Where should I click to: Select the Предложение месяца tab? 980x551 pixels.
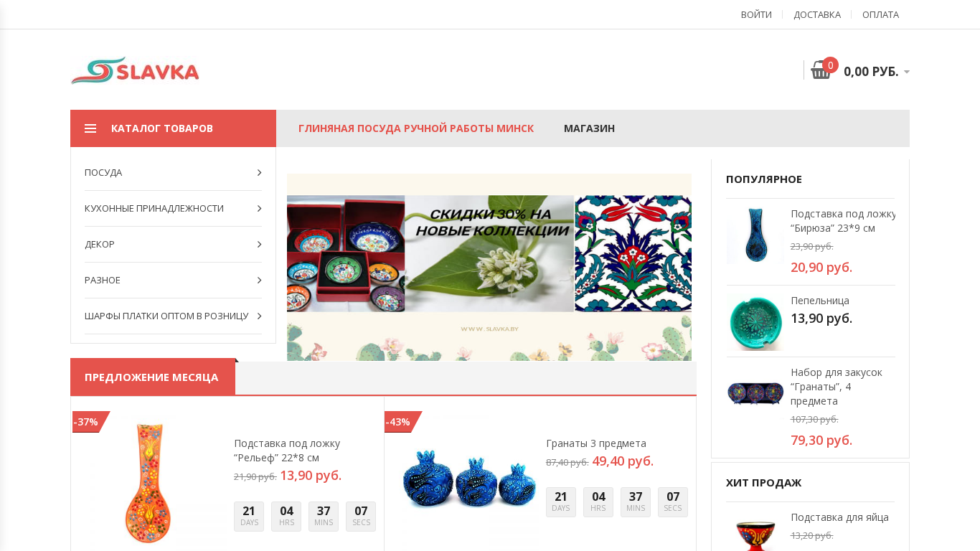151,377
